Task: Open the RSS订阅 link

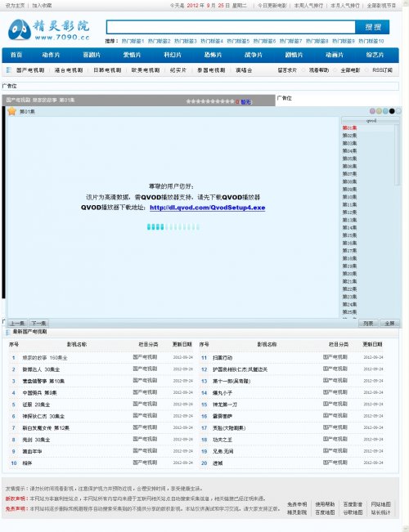Action: coord(383,70)
